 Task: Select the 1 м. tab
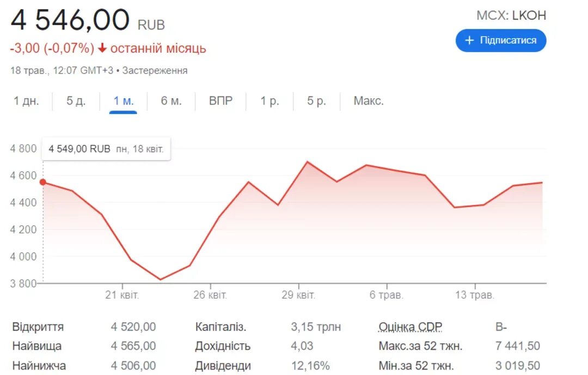pyautogui.click(x=124, y=101)
